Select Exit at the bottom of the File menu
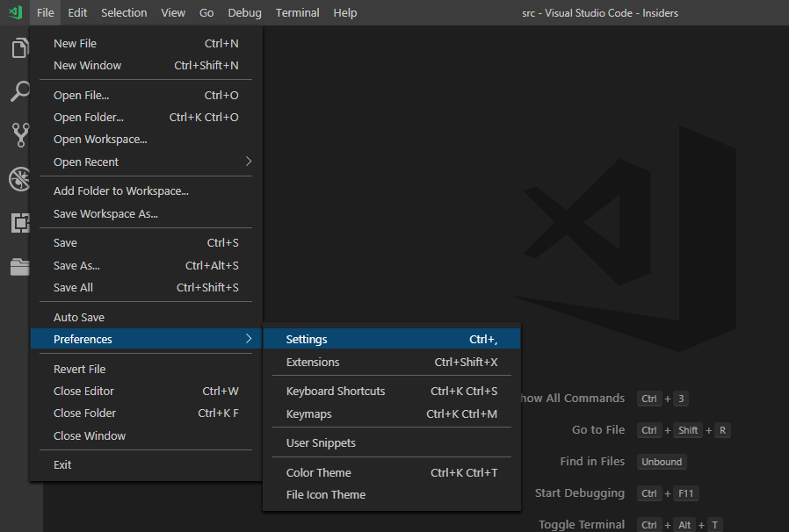Viewport: 789px width, 532px height. click(62, 464)
